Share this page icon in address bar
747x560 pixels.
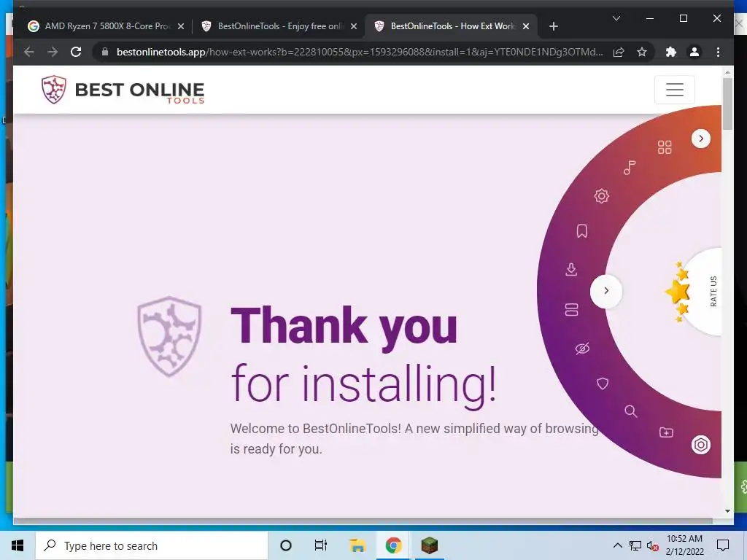[x=619, y=52]
